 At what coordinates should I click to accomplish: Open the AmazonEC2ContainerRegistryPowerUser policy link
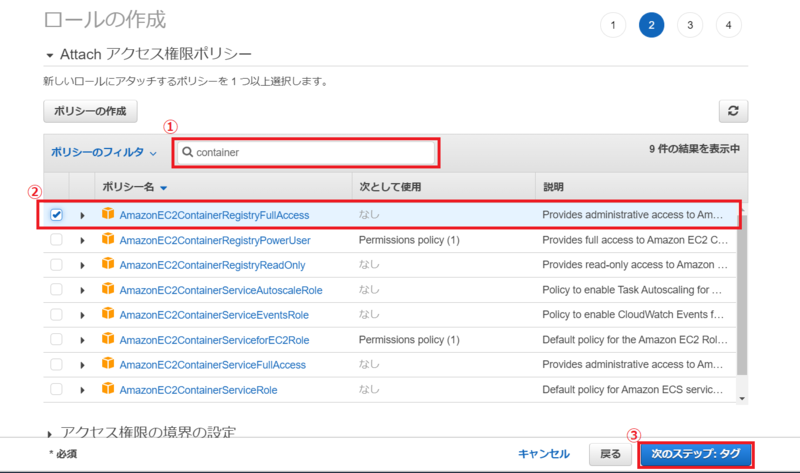pyautogui.click(x=215, y=240)
